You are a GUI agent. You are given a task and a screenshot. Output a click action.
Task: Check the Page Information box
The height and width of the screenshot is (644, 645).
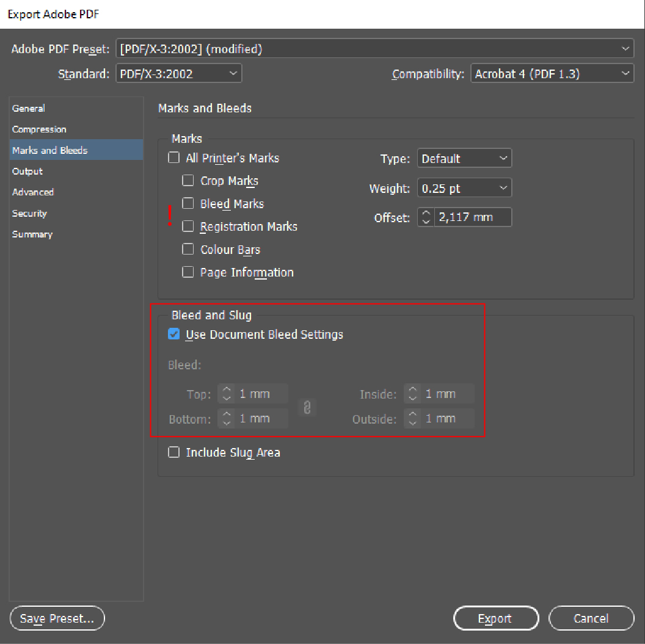[x=188, y=272]
